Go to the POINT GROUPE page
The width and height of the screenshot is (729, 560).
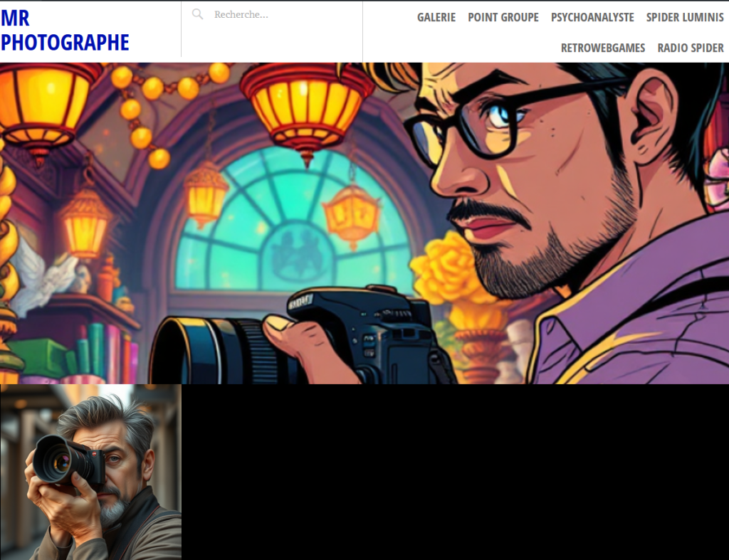503,17
